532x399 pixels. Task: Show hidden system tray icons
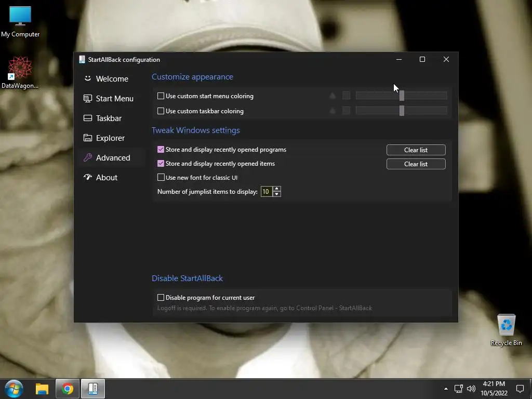(446, 389)
